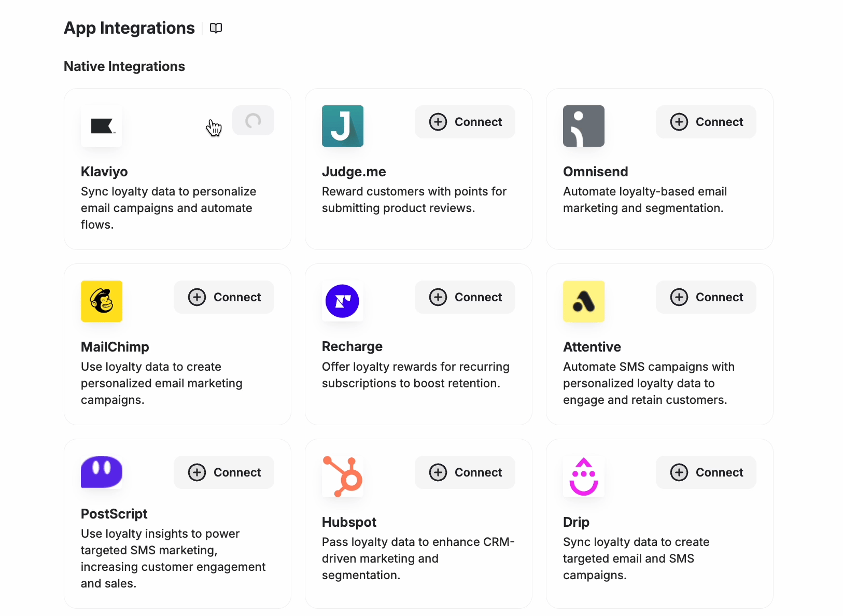Viewport: 843px width, 616px height.
Task: Connect the Hubspot integration
Action: click(465, 472)
